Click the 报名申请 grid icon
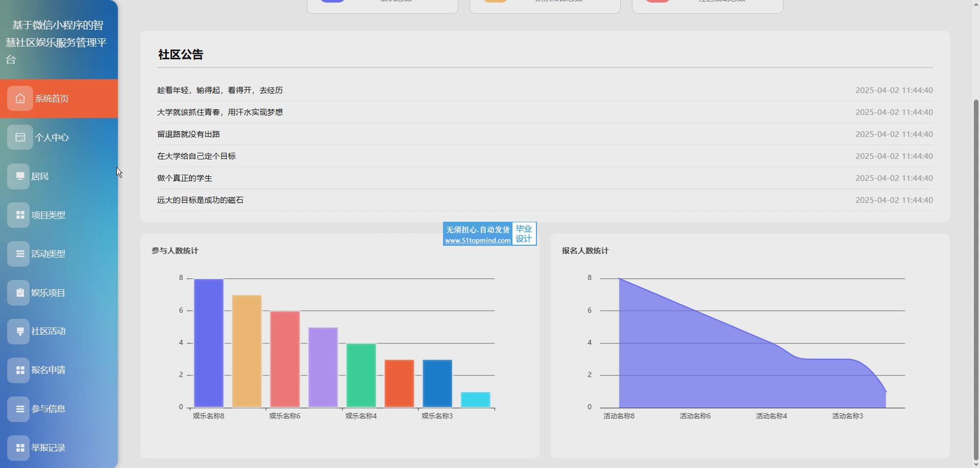The width and height of the screenshot is (980, 468). [x=19, y=370]
